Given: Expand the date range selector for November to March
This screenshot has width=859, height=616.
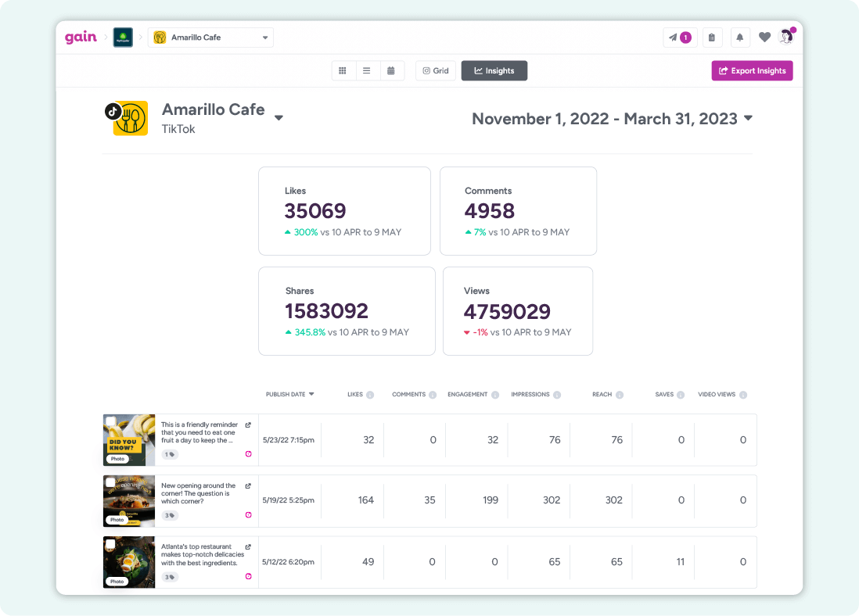Looking at the screenshot, I should tap(749, 119).
